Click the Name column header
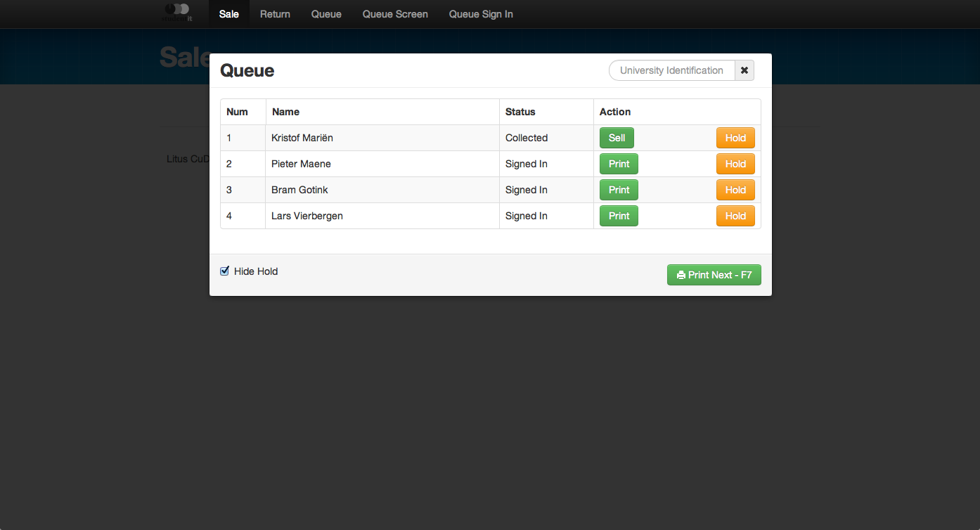The image size is (980, 530). (x=285, y=112)
